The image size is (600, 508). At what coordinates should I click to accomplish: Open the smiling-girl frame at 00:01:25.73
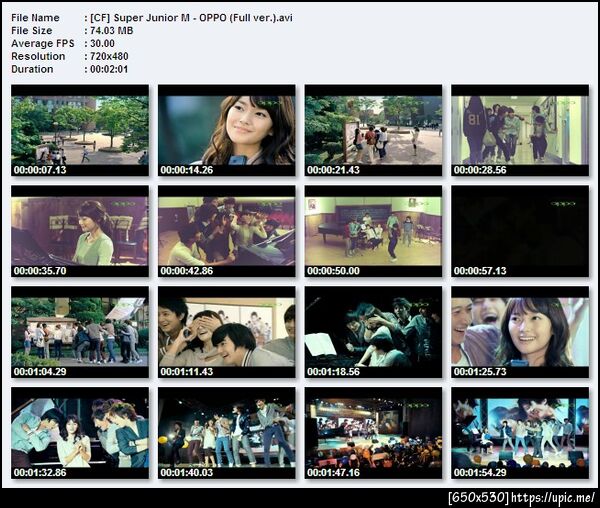pyautogui.click(x=520, y=332)
